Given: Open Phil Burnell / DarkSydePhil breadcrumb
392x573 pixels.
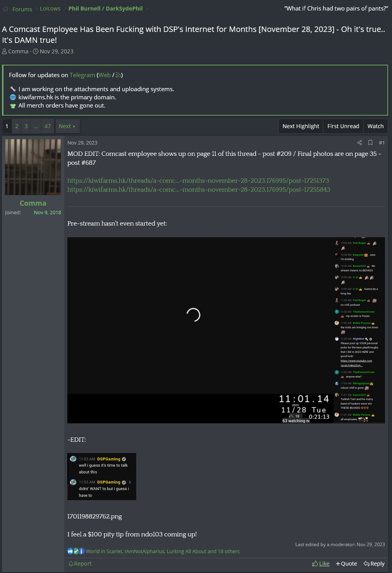Looking at the screenshot, I should point(105,9).
